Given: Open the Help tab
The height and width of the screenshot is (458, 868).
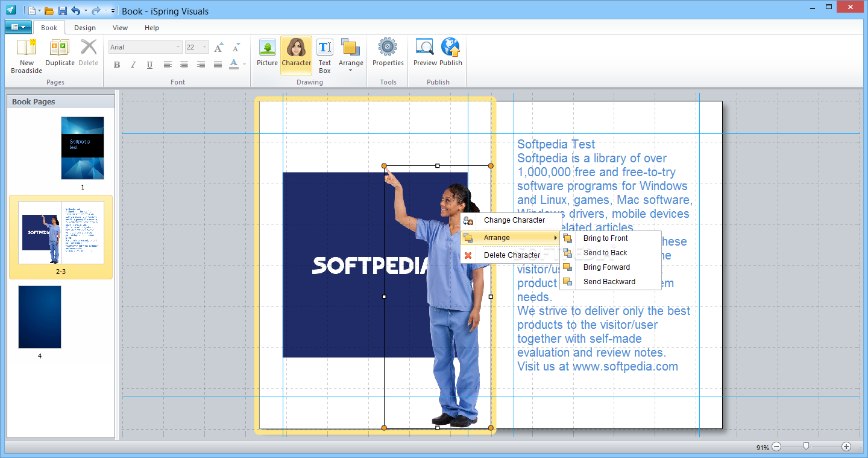Looking at the screenshot, I should (152, 28).
